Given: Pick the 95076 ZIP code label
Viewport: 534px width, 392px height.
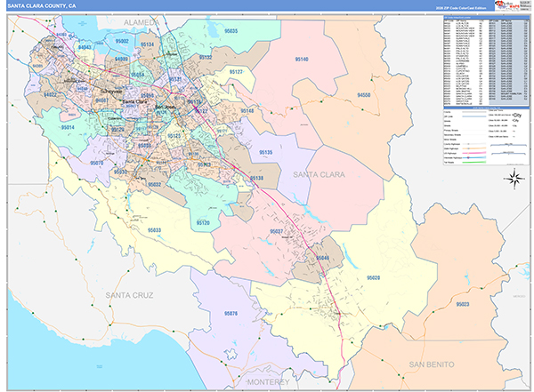Looking at the screenshot, I should [x=233, y=314].
